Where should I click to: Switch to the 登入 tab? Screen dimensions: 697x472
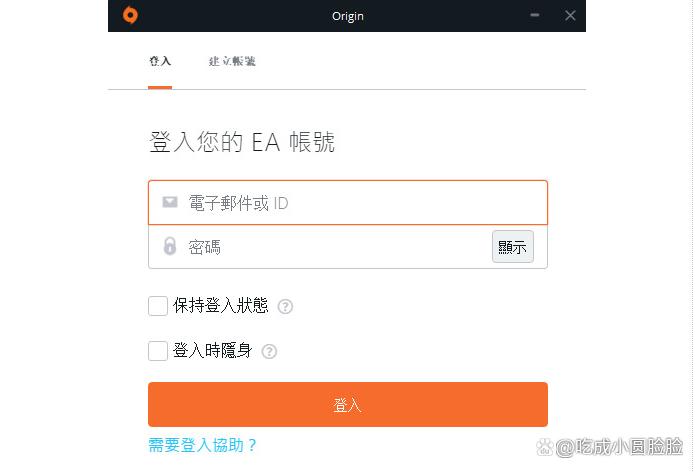click(160, 61)
